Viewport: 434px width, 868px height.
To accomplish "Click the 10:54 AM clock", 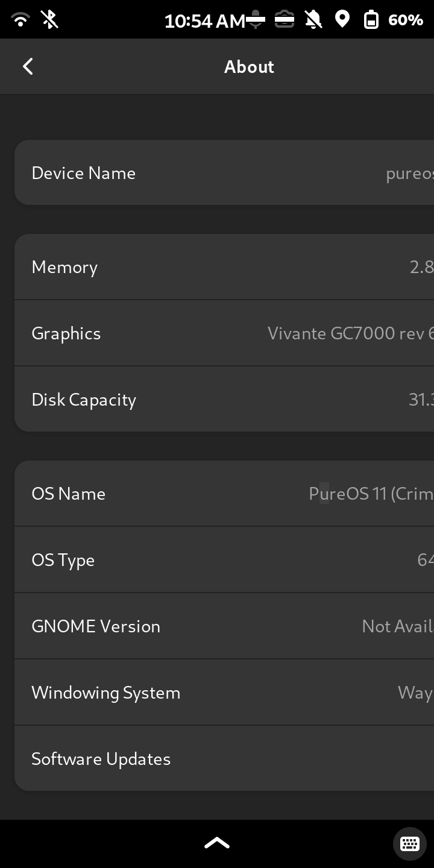I will click(204, 20).
